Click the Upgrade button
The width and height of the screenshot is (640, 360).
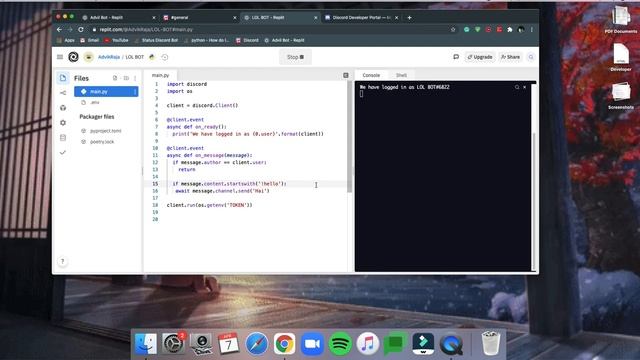pyautogui.click(x=480, y=57)
